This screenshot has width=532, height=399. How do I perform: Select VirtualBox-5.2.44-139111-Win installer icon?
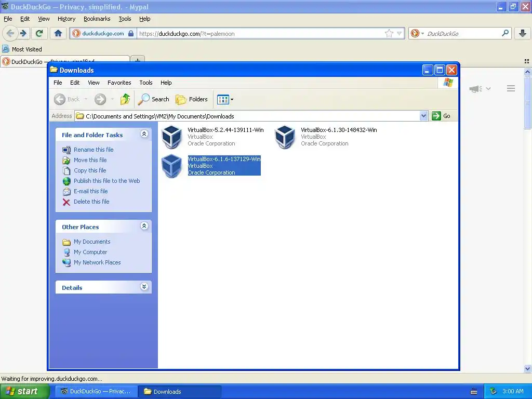click(171, 137)
